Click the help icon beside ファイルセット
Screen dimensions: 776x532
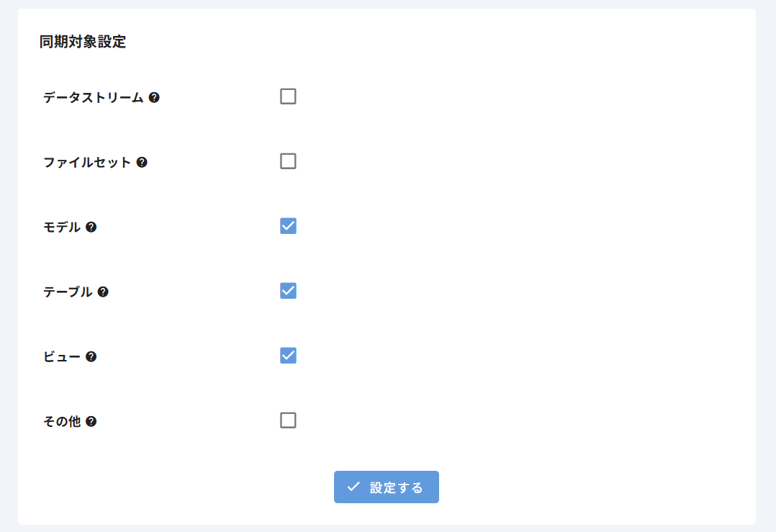click(142, 162)
